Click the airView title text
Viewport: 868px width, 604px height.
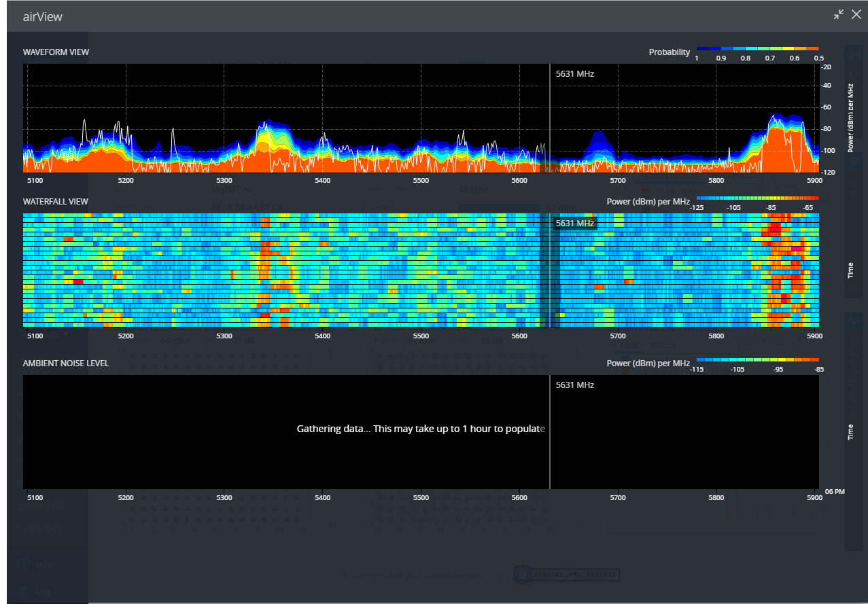42,16
